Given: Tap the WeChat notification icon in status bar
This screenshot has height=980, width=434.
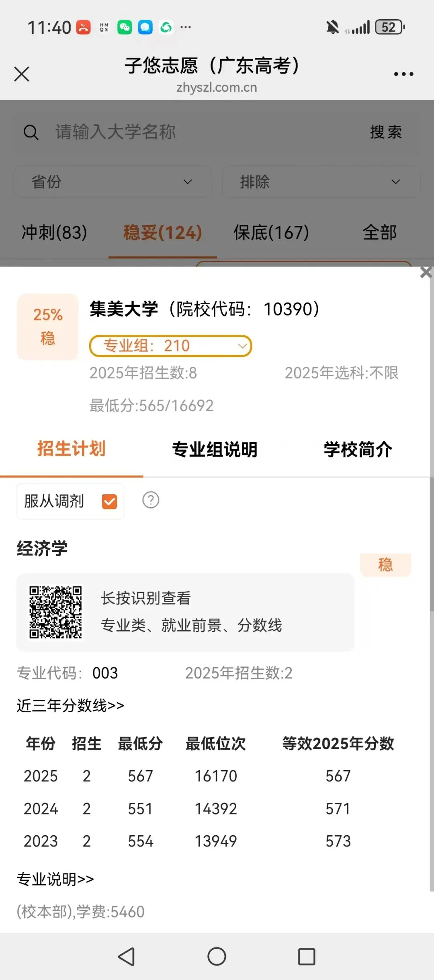Looking at the screenshot, I should [x=125, y=27].
